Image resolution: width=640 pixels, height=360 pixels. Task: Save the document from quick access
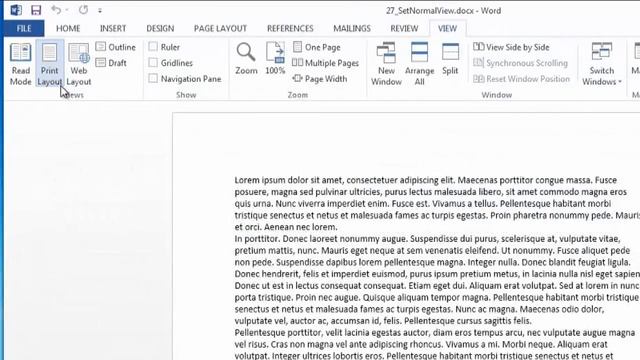click(x=36, y=10)
